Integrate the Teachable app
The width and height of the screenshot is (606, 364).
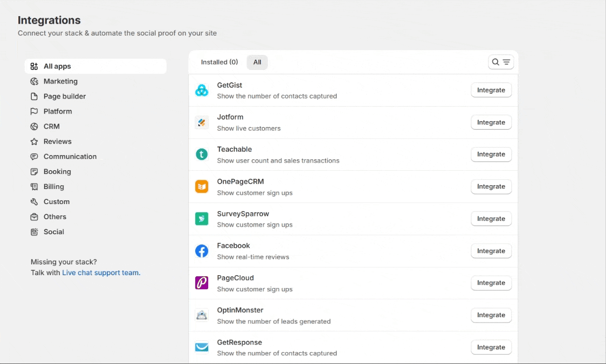pyautogui.click(x=491, y=155)
